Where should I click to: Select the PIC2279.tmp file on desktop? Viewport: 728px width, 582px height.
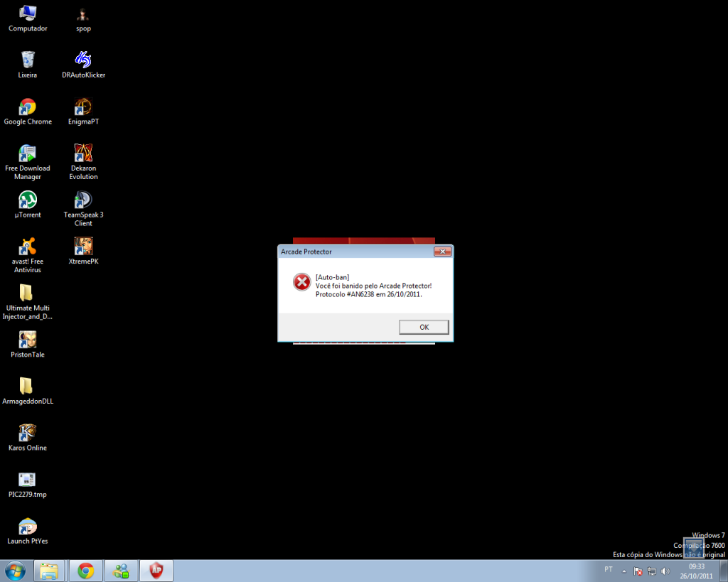point(28,480)
